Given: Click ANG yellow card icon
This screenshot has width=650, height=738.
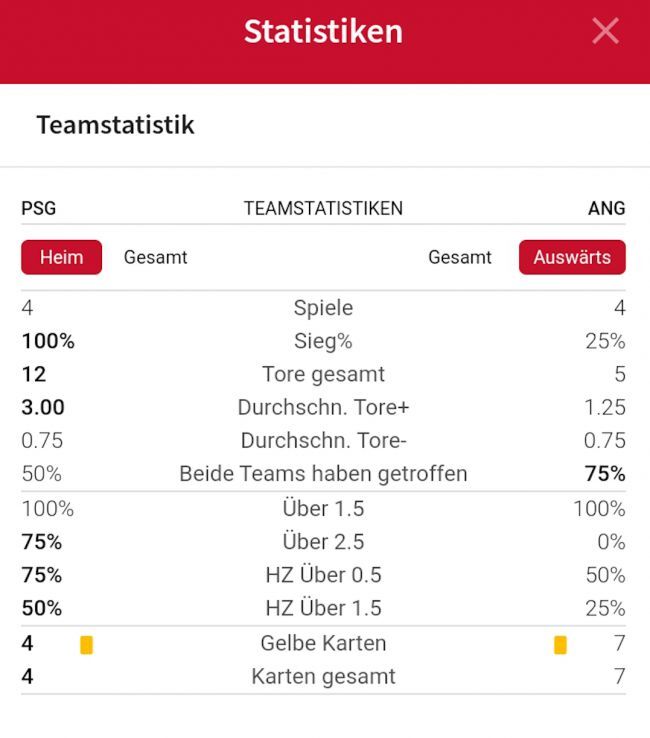Looking at the screenshot, I should click(560, 645).
